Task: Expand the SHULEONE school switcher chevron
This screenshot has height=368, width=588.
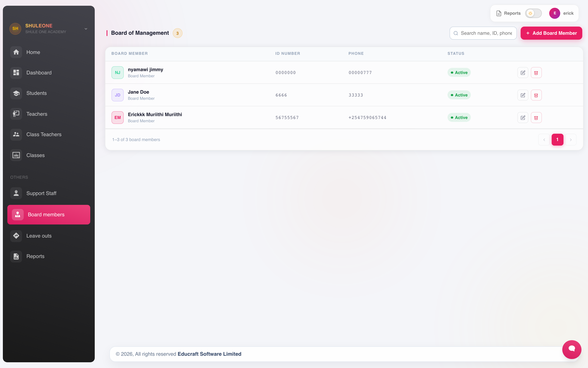Action: point(86,29)
